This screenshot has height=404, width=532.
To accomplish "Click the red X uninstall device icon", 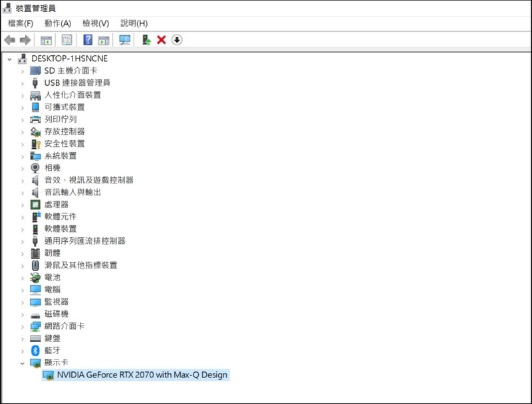I will pos(162,40).
